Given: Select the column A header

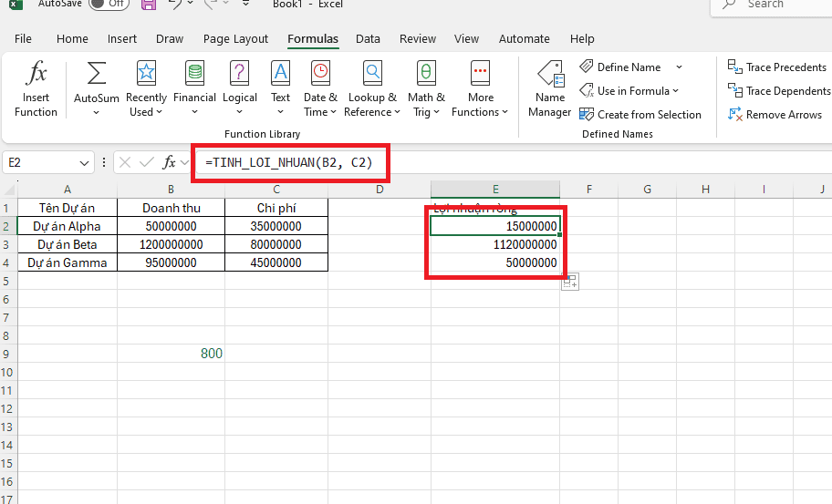Looking at the screenshot, I should 67,190.
